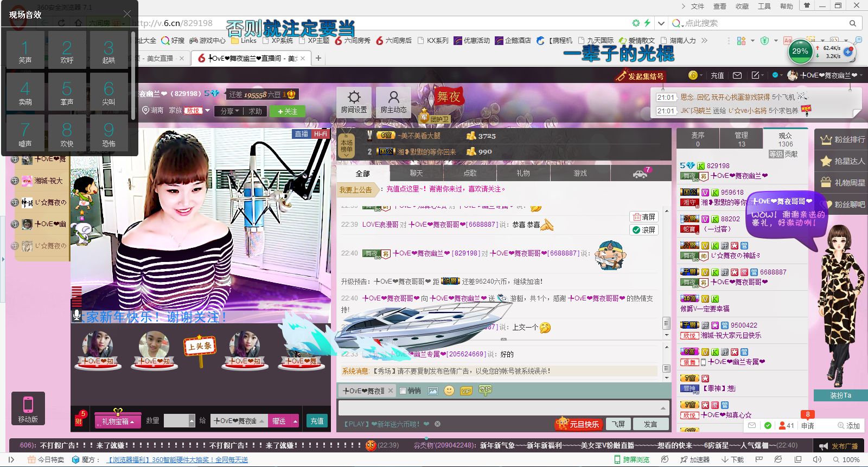
Task: Switch to the 聊天 chat tab
Action: (416, 174)
